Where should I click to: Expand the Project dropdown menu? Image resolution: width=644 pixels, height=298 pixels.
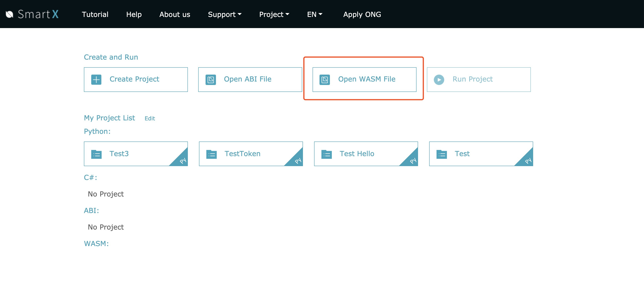pyautogui.click(x=274, y=14)
